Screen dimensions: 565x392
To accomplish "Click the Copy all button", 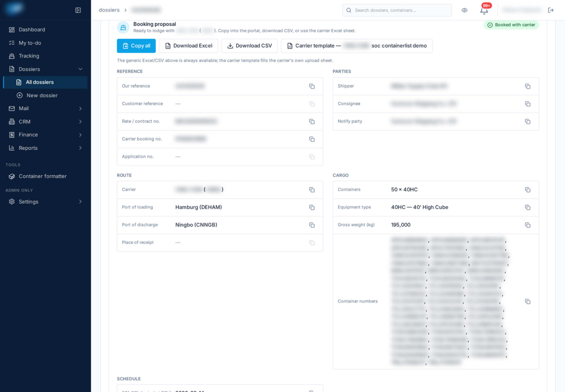I will pos(136,46).
